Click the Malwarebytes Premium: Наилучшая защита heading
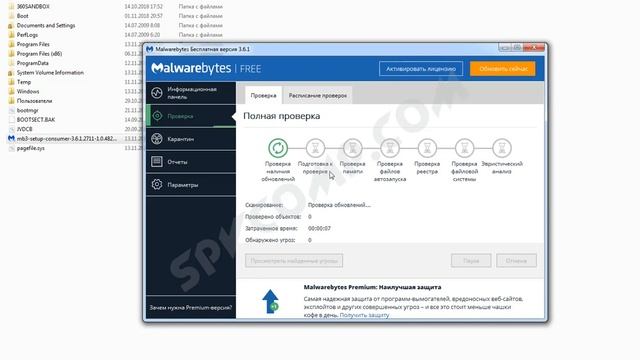Screen dimensions: 640x360 coord(372,287)
